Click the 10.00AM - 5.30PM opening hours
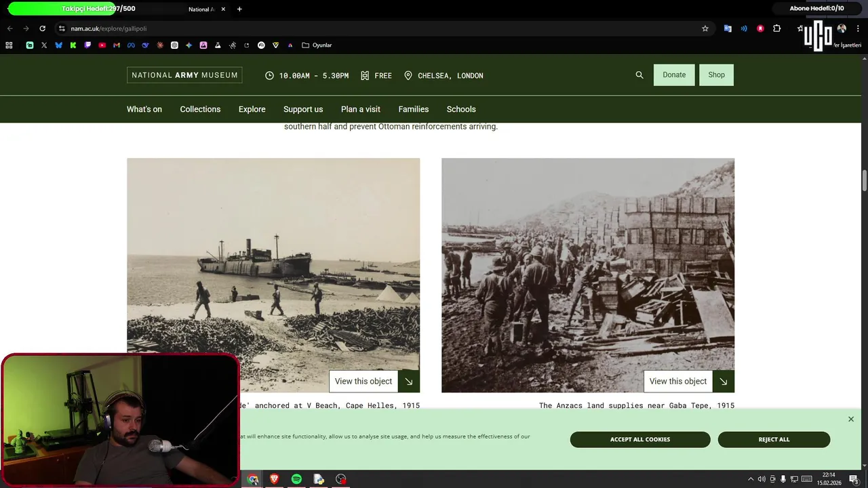This screenshot has height=488, width=868. [307, 75]
